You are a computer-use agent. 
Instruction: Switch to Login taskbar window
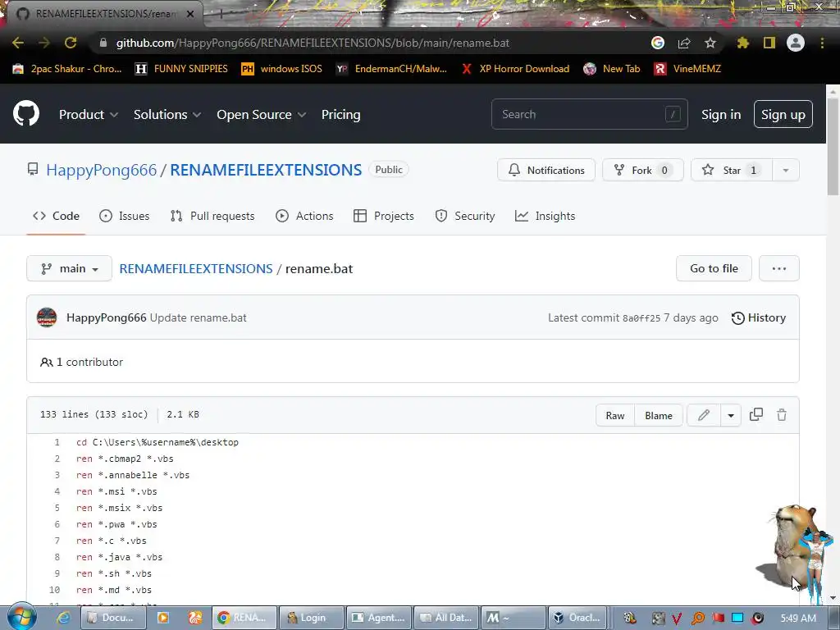pos(312,618)
